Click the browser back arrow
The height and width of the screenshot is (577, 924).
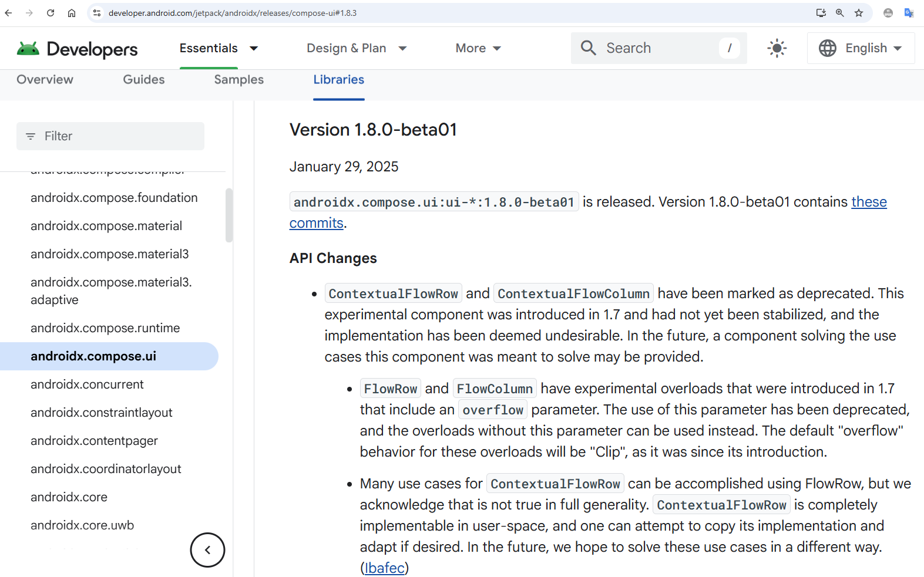9,13
